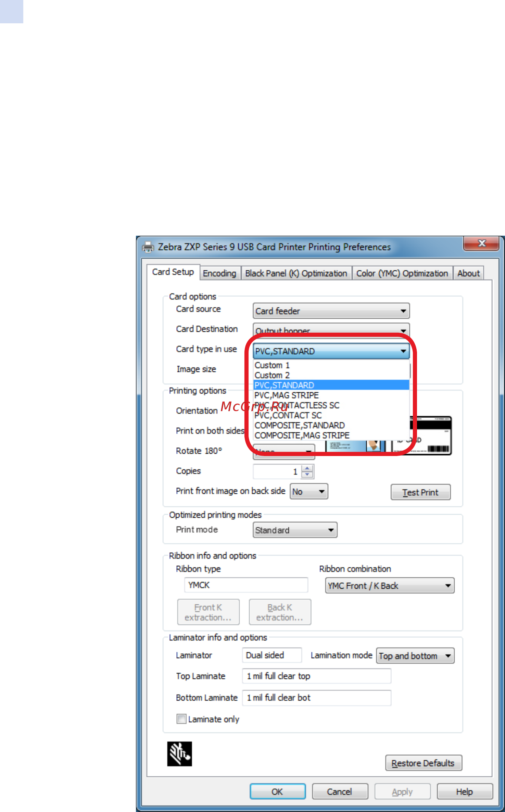
Task: Switch to the Encoding tab
Action: 219,273
